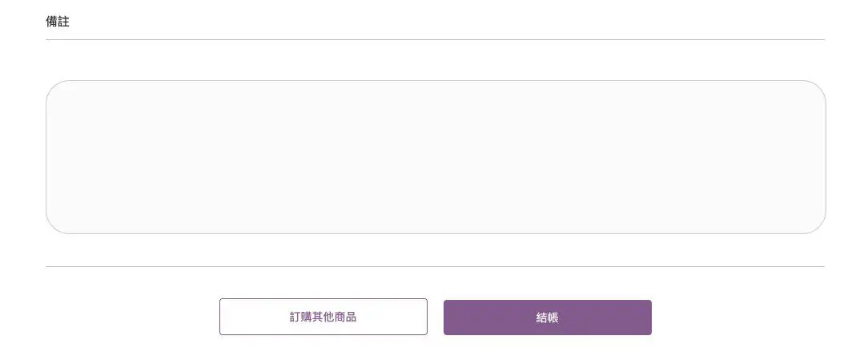Focus the 備註 remarks text area

(x=436, y=157)
